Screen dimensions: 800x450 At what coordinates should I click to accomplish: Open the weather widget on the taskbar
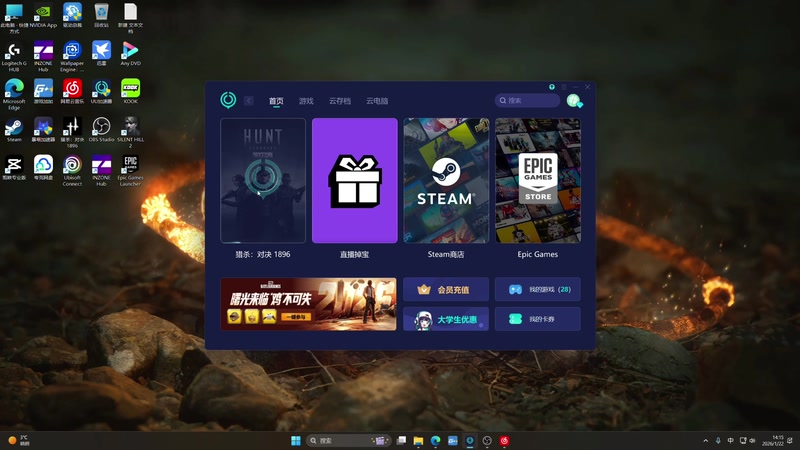click(18, 441)
